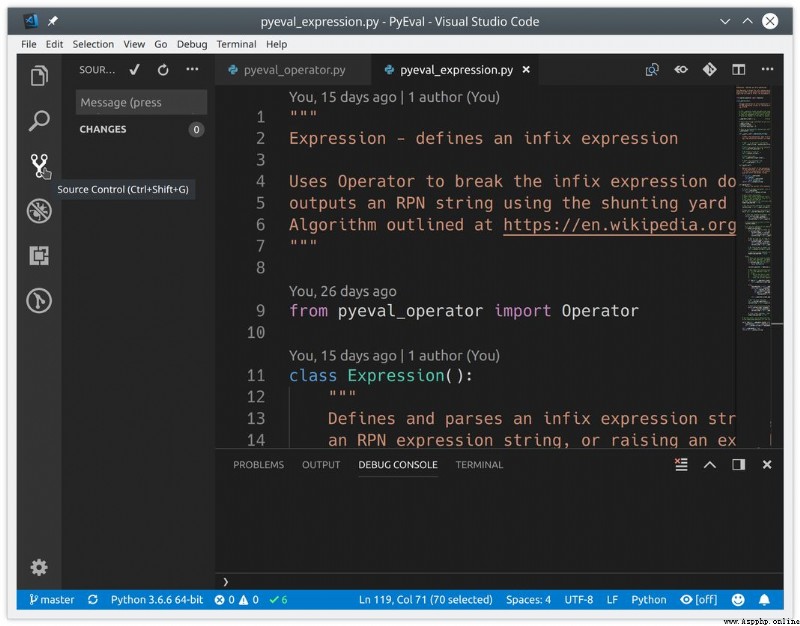This screenshot has width=800, height=626.
Task: Open the Go menu
Action: pos(161,44)
